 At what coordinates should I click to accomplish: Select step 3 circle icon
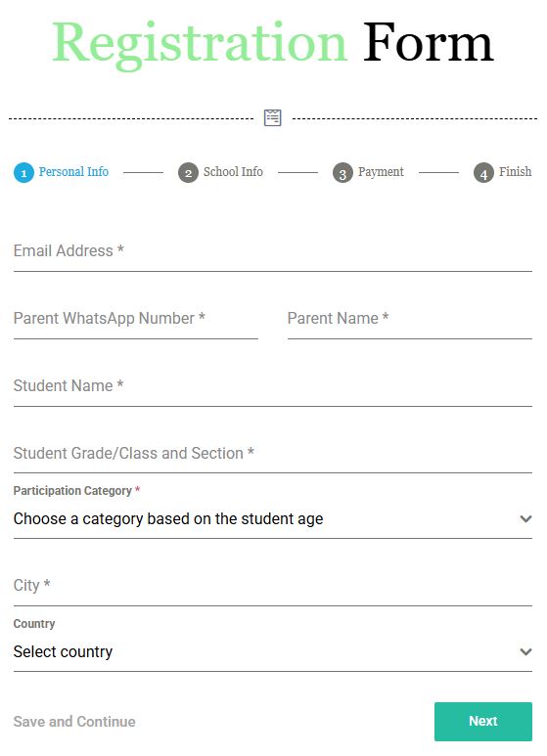click(x=342, y=173)
